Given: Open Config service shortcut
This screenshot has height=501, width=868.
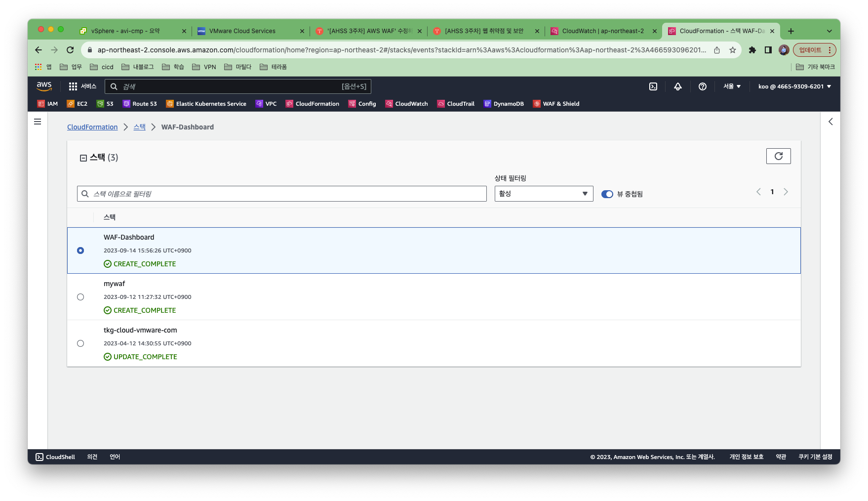Looking at the screenshot, I should pyautogui.click(x=362, y=104).
